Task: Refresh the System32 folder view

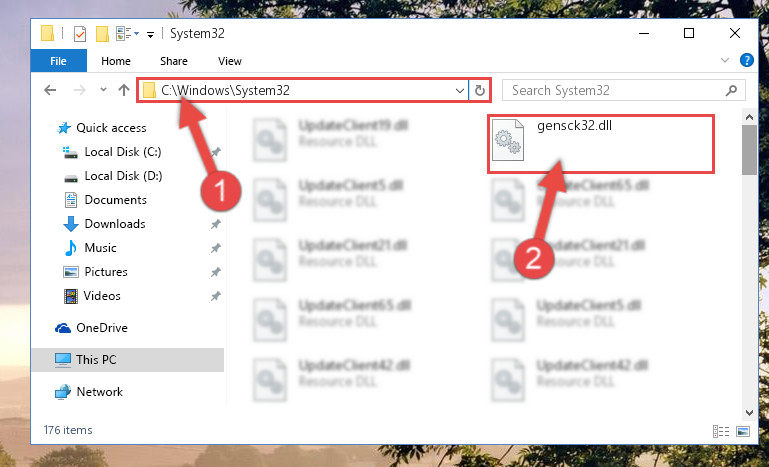Action: click(480, 90)
